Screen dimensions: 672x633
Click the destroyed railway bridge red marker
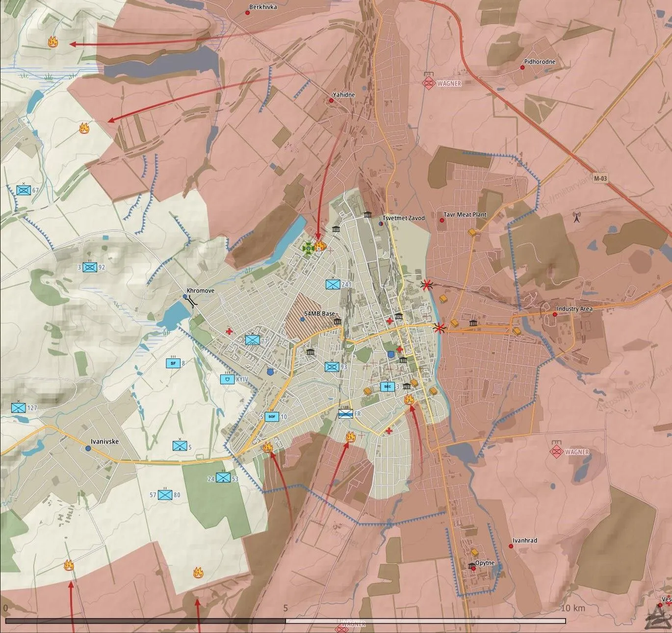[427, 284]
